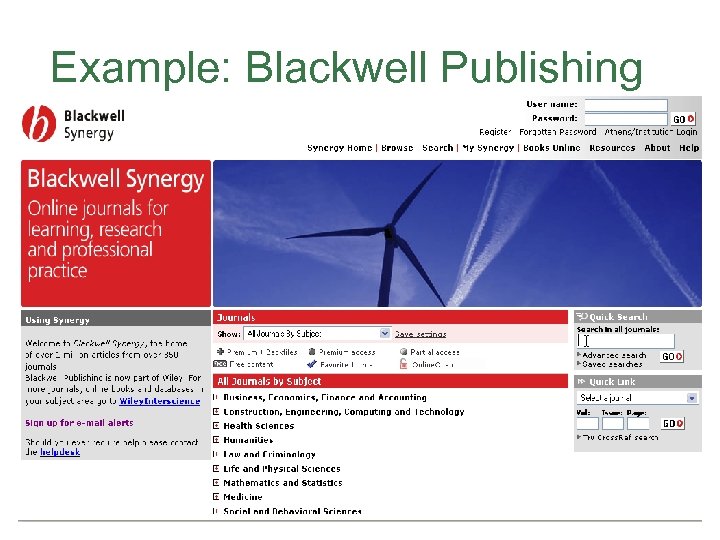Expand the Life and Physical Sciences subject
Image resolution: width=720 pixels, height=540 pixels.
[216, 468]
